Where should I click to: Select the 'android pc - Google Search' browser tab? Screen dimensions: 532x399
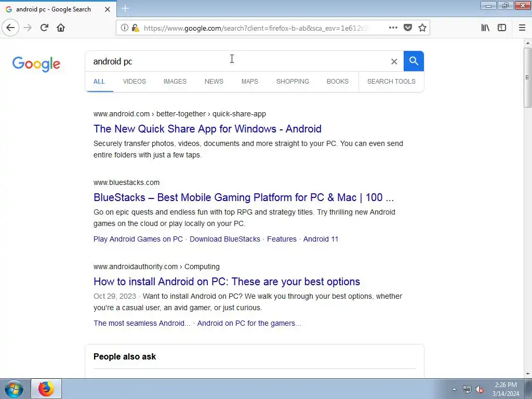[58, 9]
